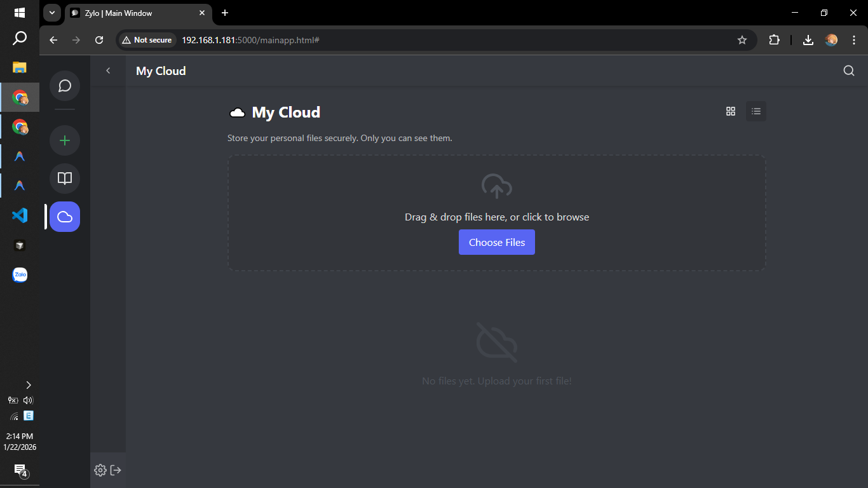Open Zylo settings with the gear icon

point(100,470)
